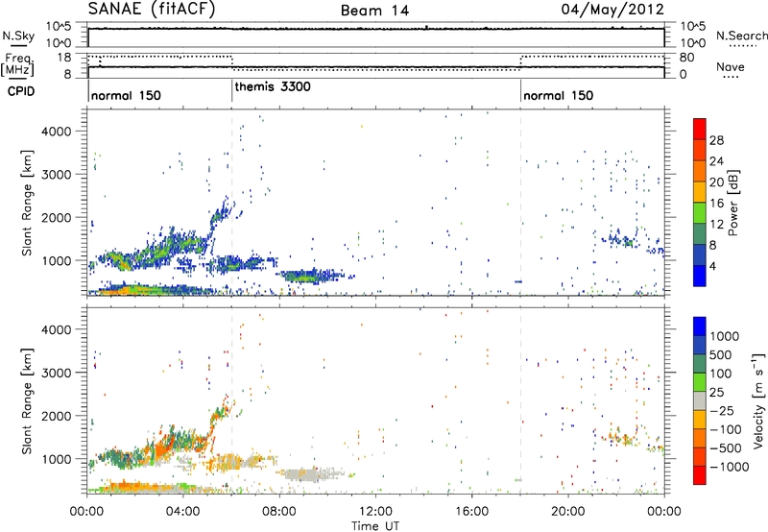Click the -100 tick on Velocity colorbar
This screenshot has width=768, height=532.
tap(726, 429)
